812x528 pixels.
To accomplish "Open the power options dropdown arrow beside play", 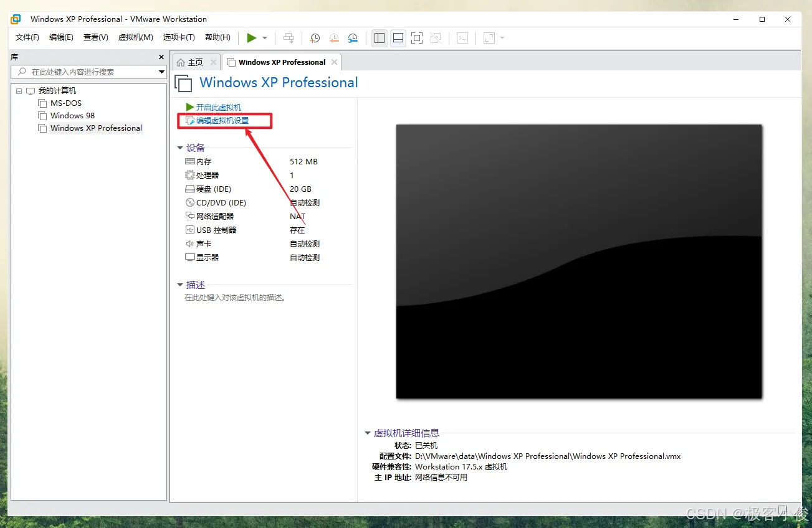I will 265,38.
